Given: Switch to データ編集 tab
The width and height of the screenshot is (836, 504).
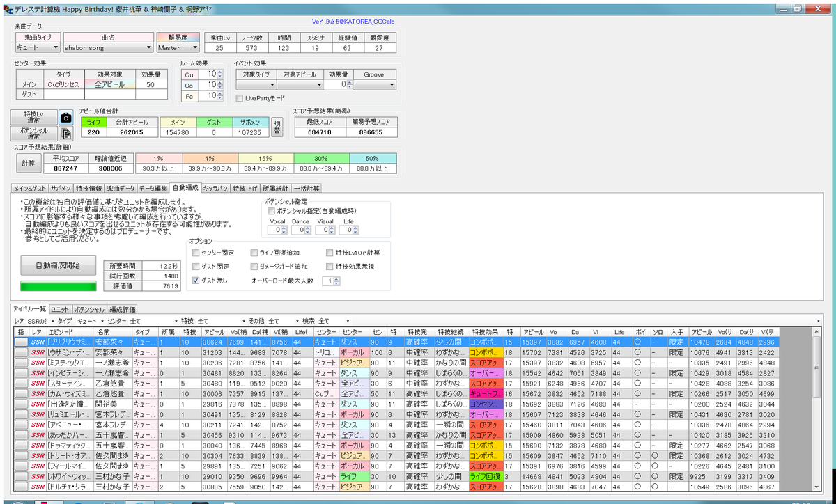Looking at the screenshot, I should pyautogui.click(x=153, y=189).
